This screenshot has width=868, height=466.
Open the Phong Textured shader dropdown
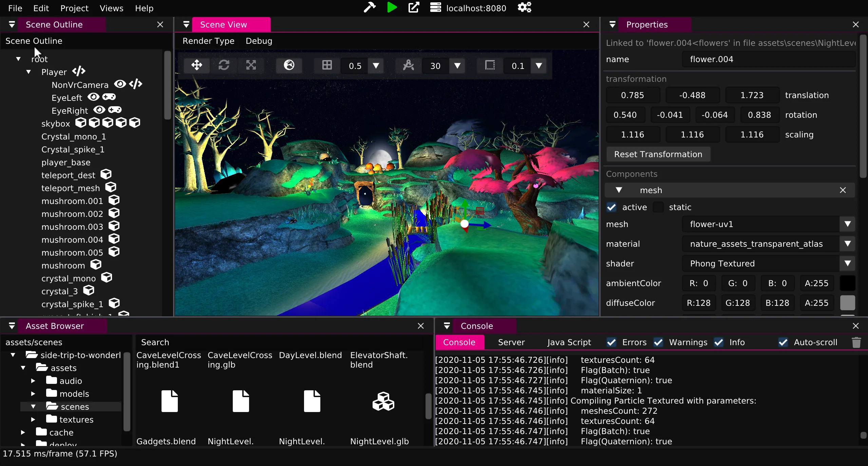coord(847,263)
